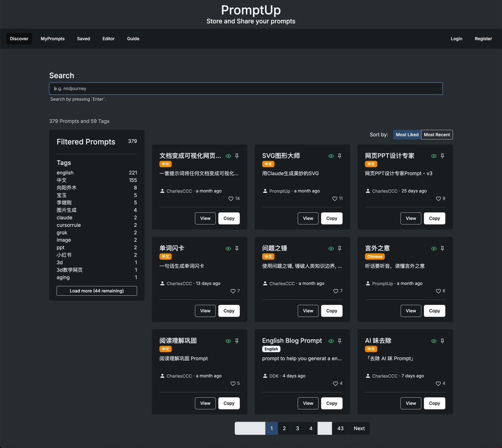502x448 pixels.
Task: Filter by 向阳乔木 tag
Action: pos(97,188)
